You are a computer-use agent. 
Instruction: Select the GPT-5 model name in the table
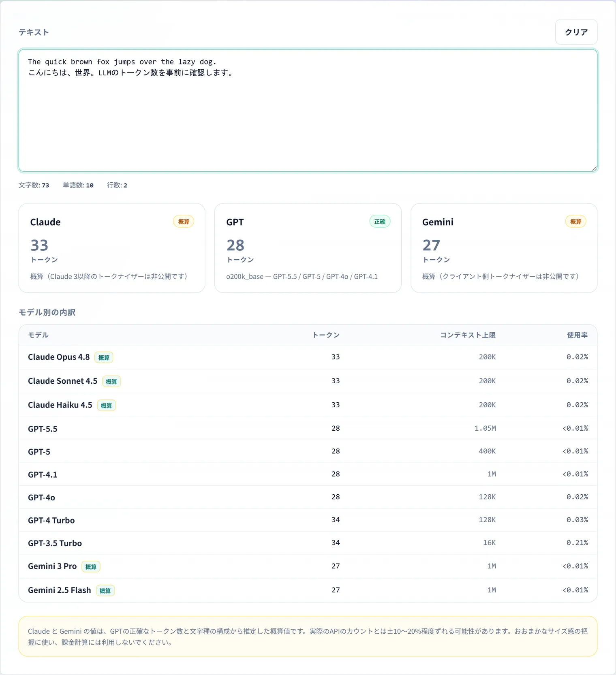pyautogui.click(x=39, y=452)
